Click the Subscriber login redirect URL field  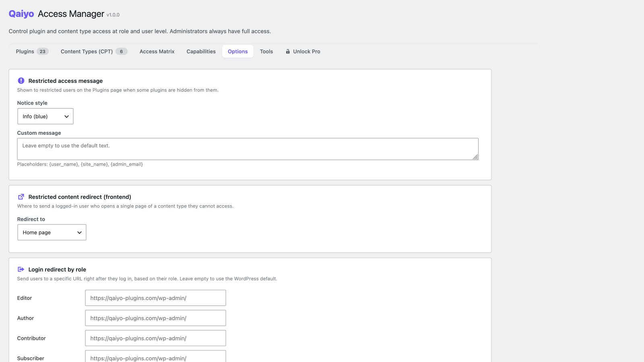(155, 356)
